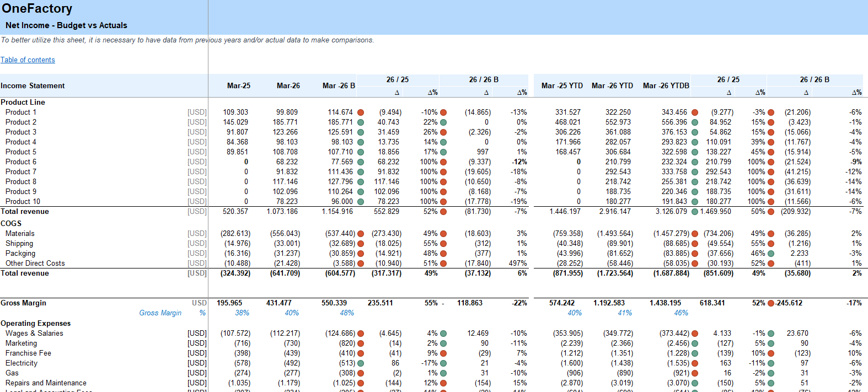Image resolution: width=868 pixels, height=392 pixels.
Task: Select the 'Mar -26 B' column header
Action: coord(339,85)
